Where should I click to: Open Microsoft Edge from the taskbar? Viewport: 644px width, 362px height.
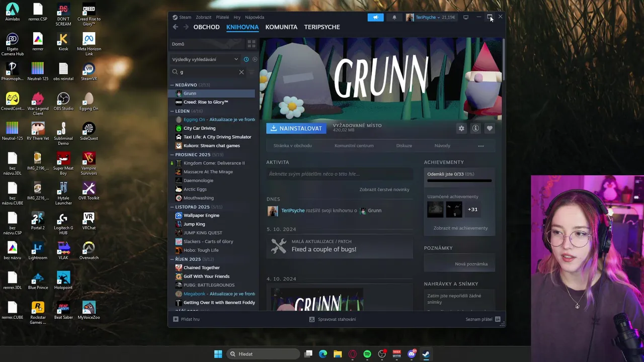(x=323, y=354)
